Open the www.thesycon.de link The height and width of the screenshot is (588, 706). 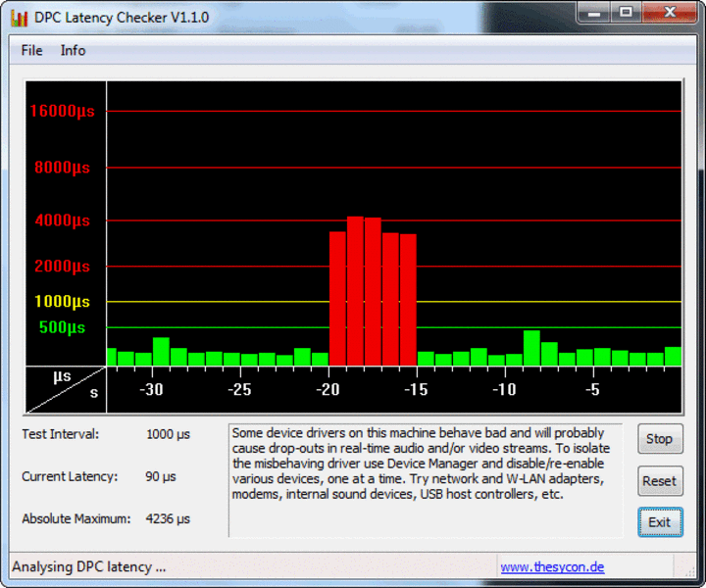tap(552, 566)
